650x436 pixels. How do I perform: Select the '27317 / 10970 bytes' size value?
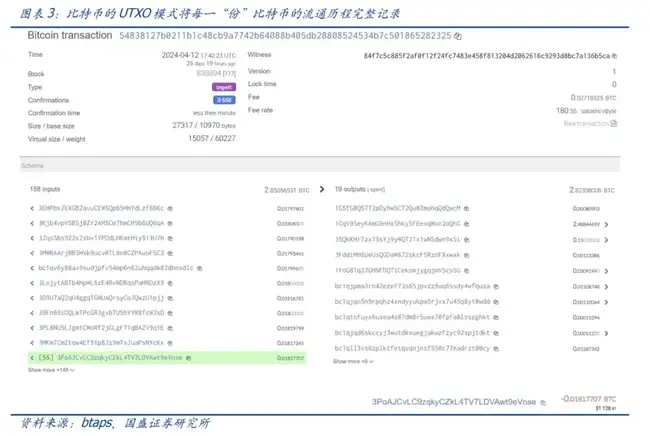click(x=204, y=126)
